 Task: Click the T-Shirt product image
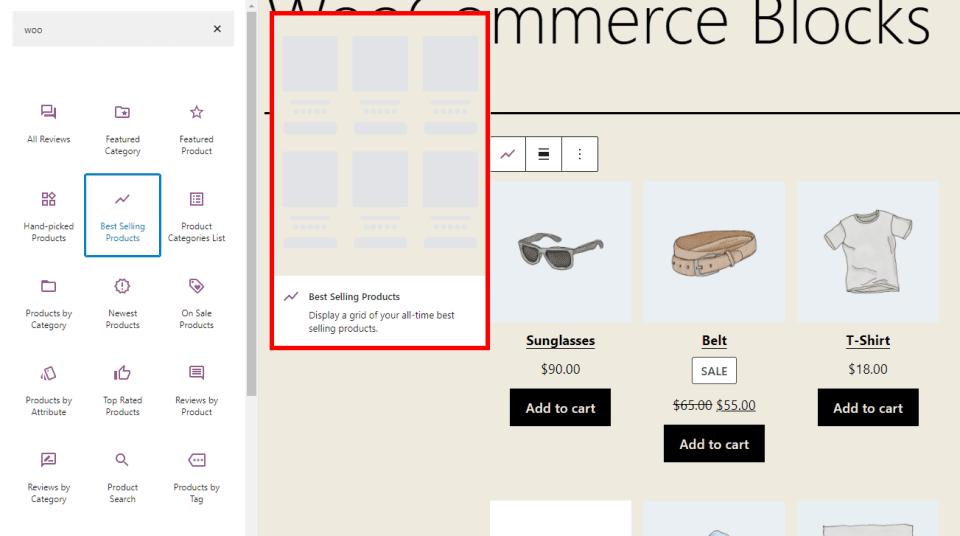[868, 252]
